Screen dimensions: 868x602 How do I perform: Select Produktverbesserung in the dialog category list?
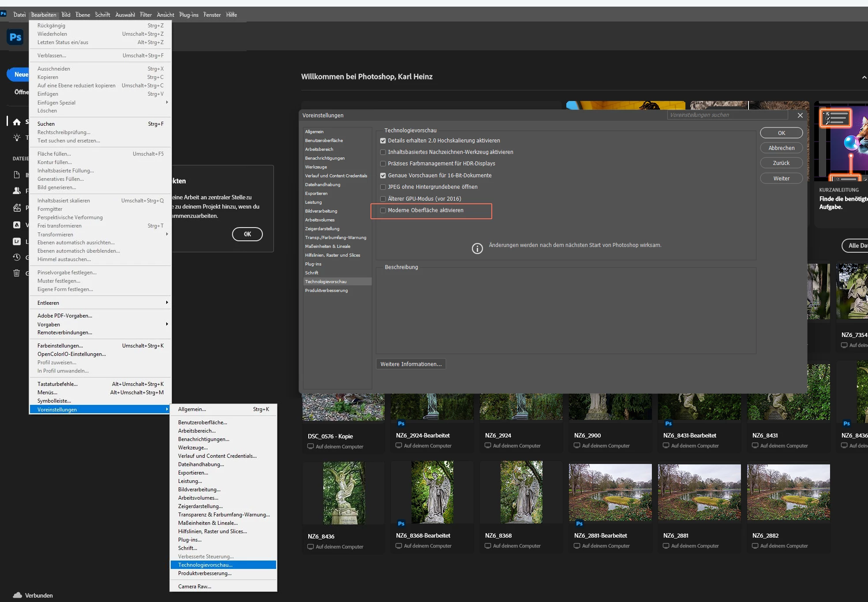(x=337, y=291)
